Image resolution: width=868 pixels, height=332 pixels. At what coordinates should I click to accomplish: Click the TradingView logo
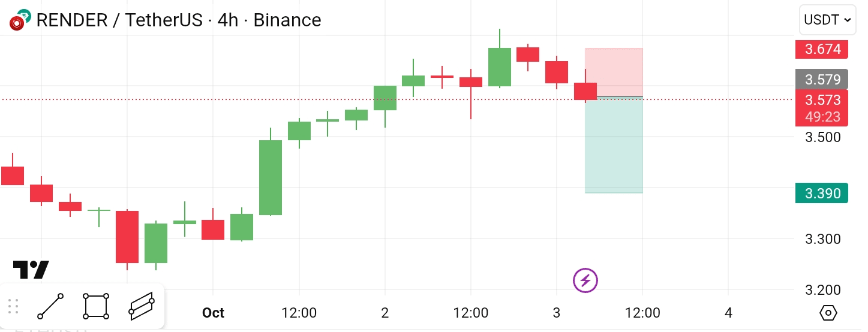coord(31,270)
